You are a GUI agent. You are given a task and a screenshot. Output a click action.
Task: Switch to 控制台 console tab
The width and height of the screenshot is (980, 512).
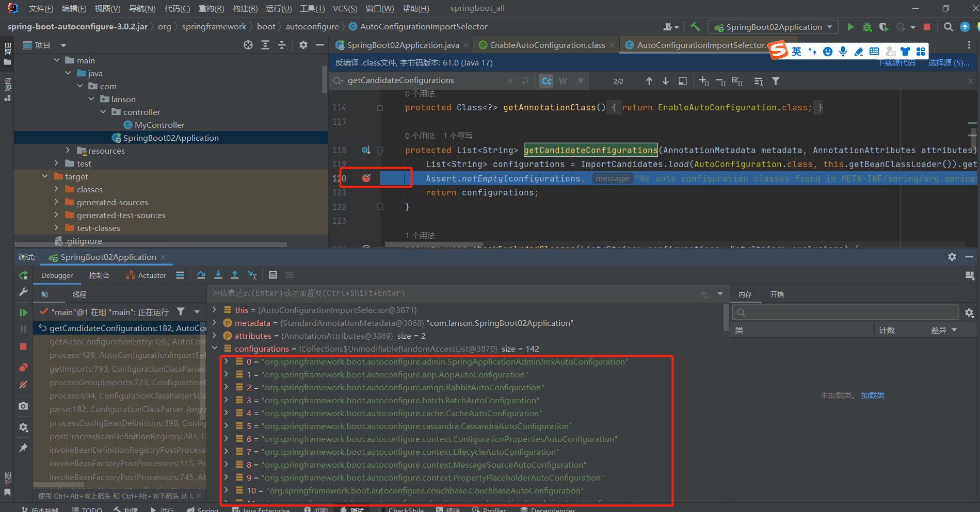pos(99,275)
